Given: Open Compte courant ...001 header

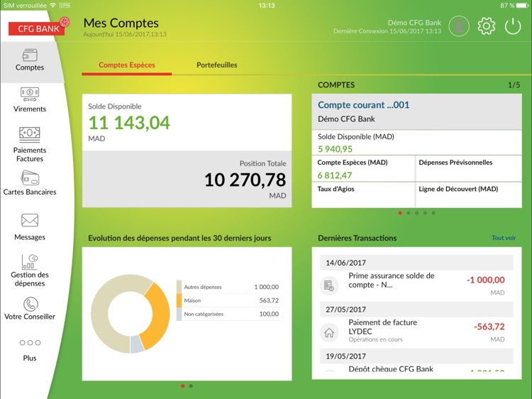Looking at the screenshot, I should click(x=416, y=111).
